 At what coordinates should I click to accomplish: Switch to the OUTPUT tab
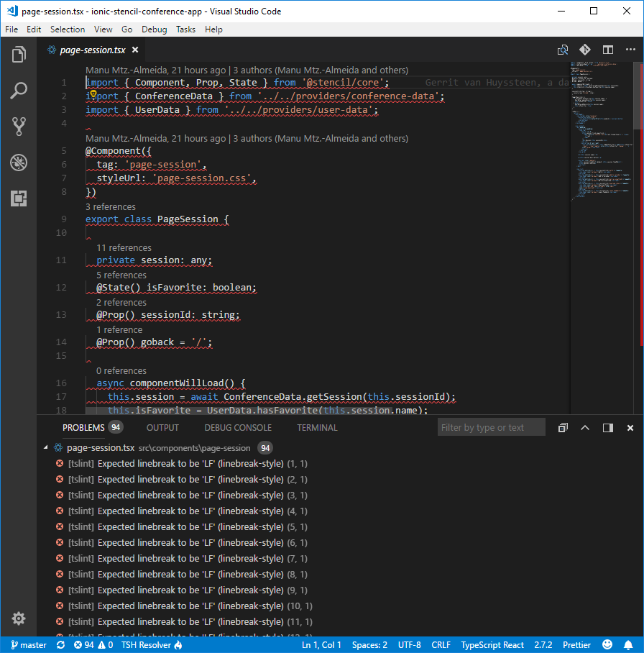(x=162, y=427)
